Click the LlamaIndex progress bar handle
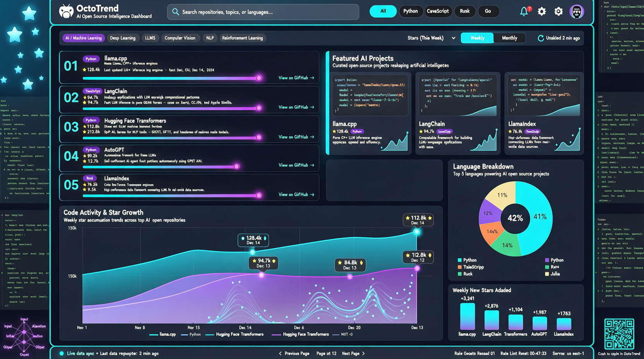 pos(259,195)
